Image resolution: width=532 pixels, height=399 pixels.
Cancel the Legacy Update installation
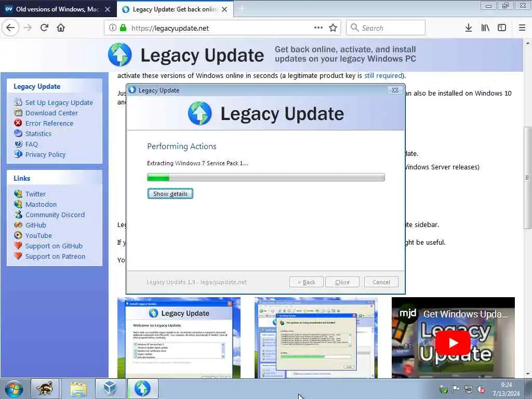pos(381,282)
